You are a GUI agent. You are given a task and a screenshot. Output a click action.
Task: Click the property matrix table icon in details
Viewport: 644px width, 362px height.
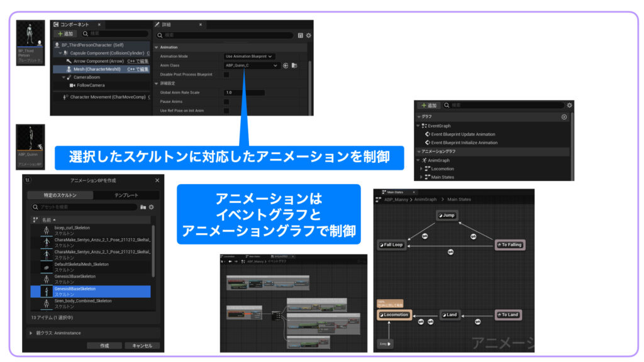click(300, 35)
